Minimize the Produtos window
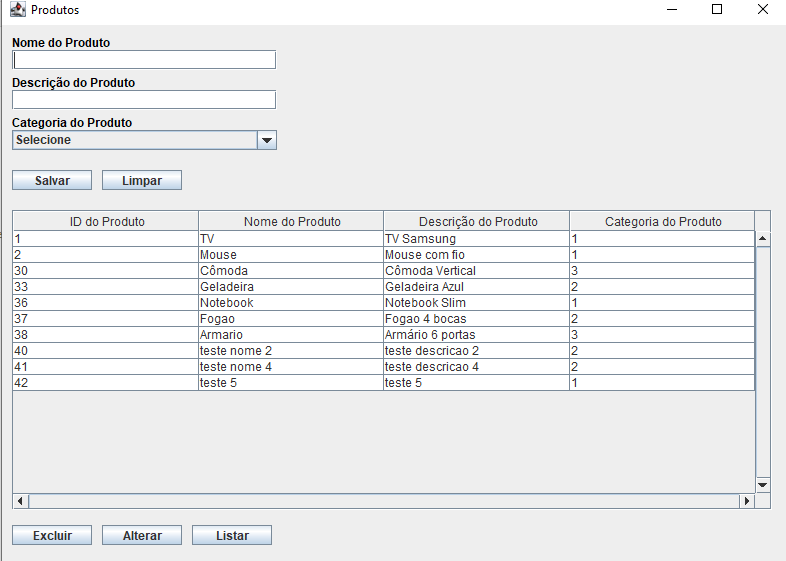786x561 pixels. point(672,10)
